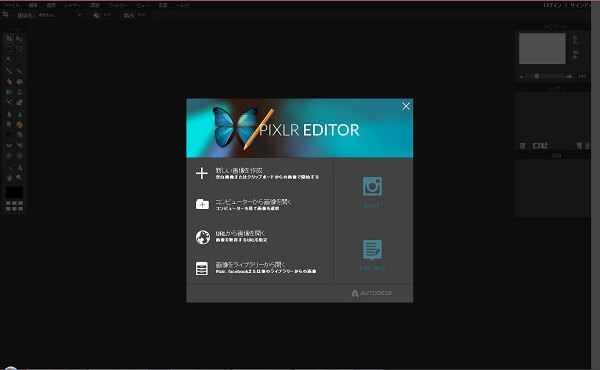Open the ヘルプ (Help) menu

tap(183, 5)
